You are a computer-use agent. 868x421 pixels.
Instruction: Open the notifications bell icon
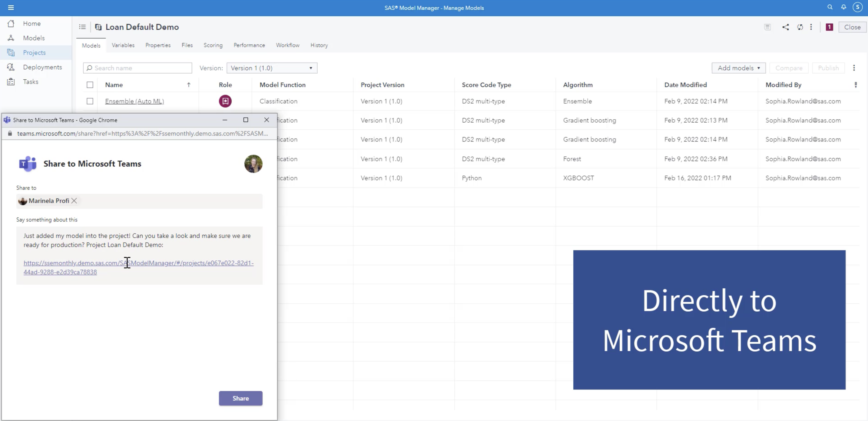(844, 7)
